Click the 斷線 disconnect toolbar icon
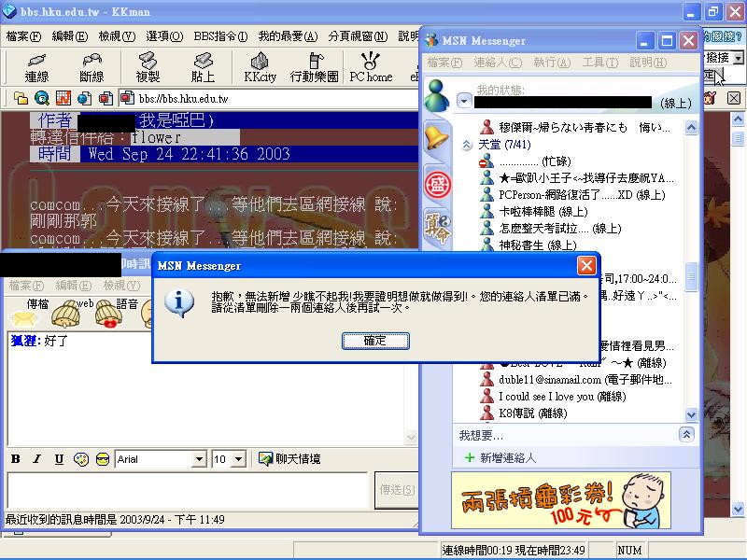747x560 pixels. point(92,67)
